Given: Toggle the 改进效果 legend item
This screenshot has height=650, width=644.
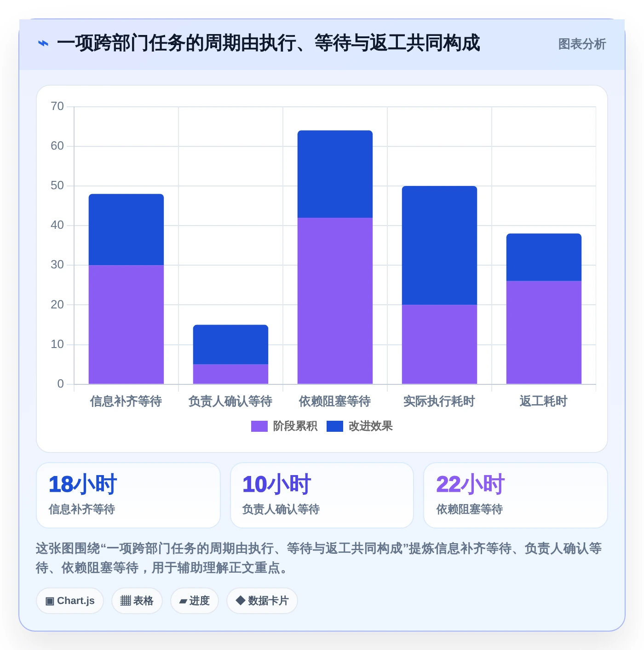Looking at the screenshot, I should [x=360, y=426].
